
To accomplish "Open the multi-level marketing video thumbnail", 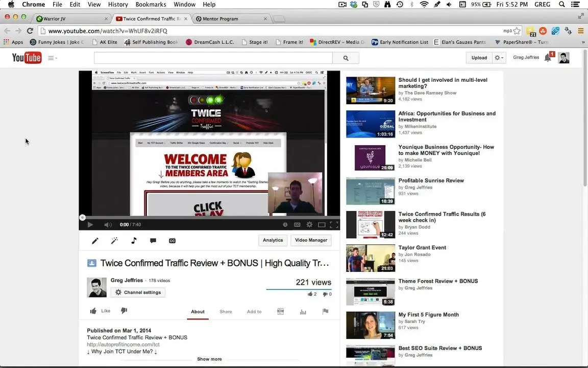I will (x=371, y=90).
